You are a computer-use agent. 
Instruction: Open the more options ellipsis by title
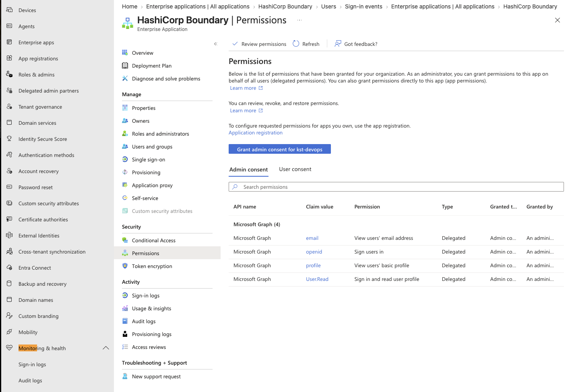299,20
